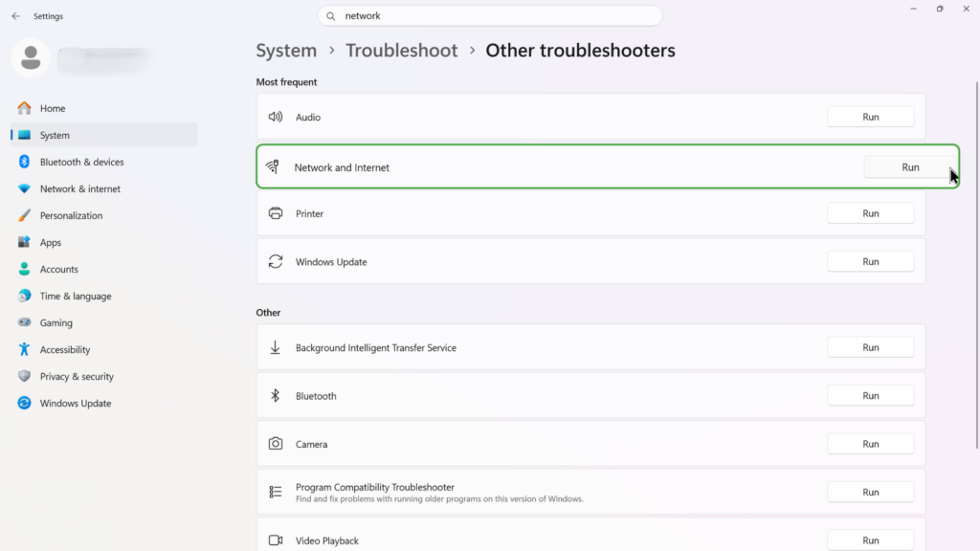Click the Accounts person icon

tap(24, 269)
